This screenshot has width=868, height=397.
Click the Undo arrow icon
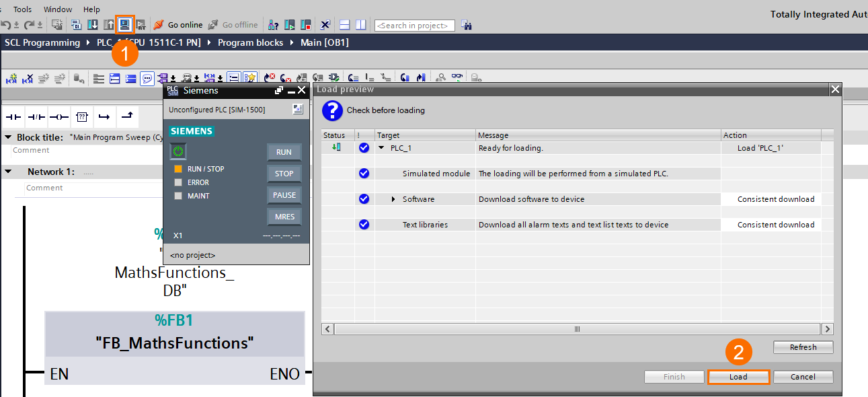(x=6, y=25)
